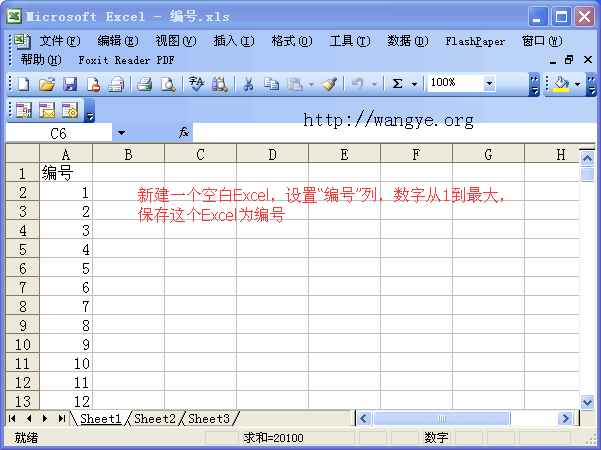601x450 pixels.
Task: Open a file with the Open folder icon
Action: pyautogui.click(x=47, y=84)
